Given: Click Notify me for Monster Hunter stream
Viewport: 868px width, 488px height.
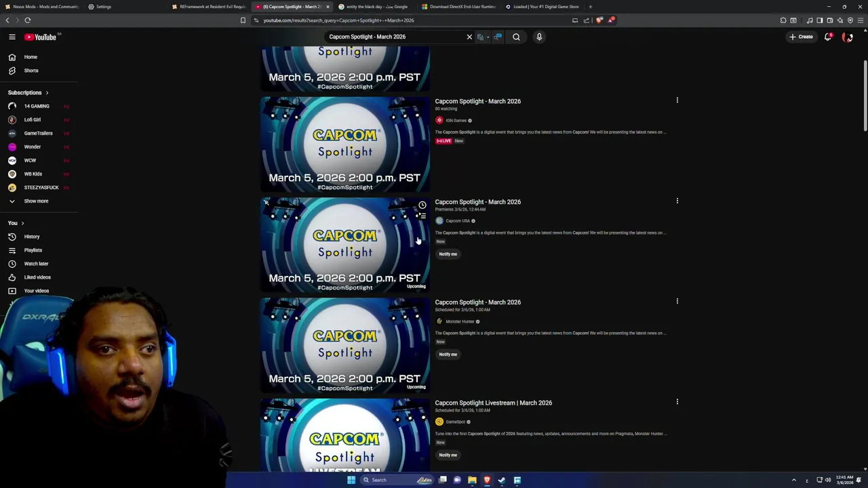Looking at the screenshot, I should tap(448, 354).
